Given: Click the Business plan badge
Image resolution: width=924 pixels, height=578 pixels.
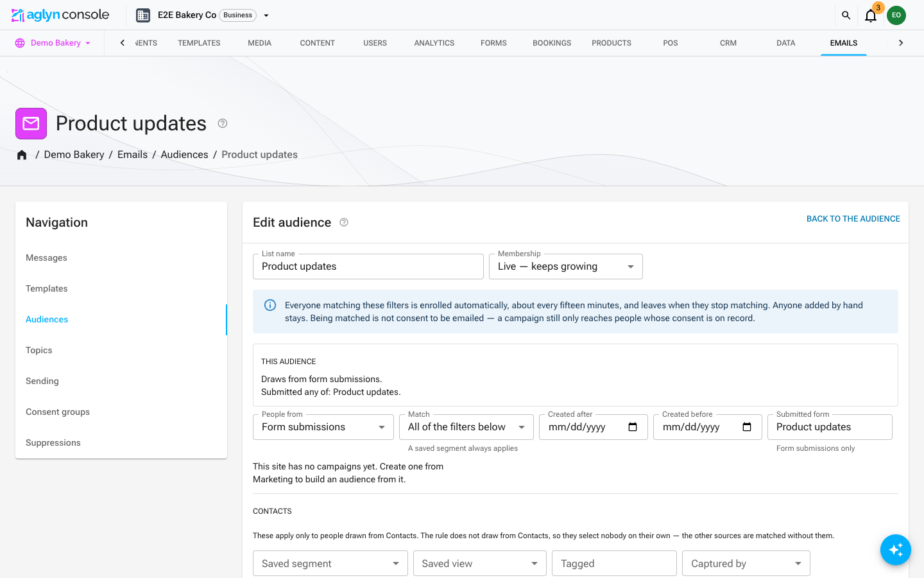Looking at the screenshot, I should click(x=238, y=15).
